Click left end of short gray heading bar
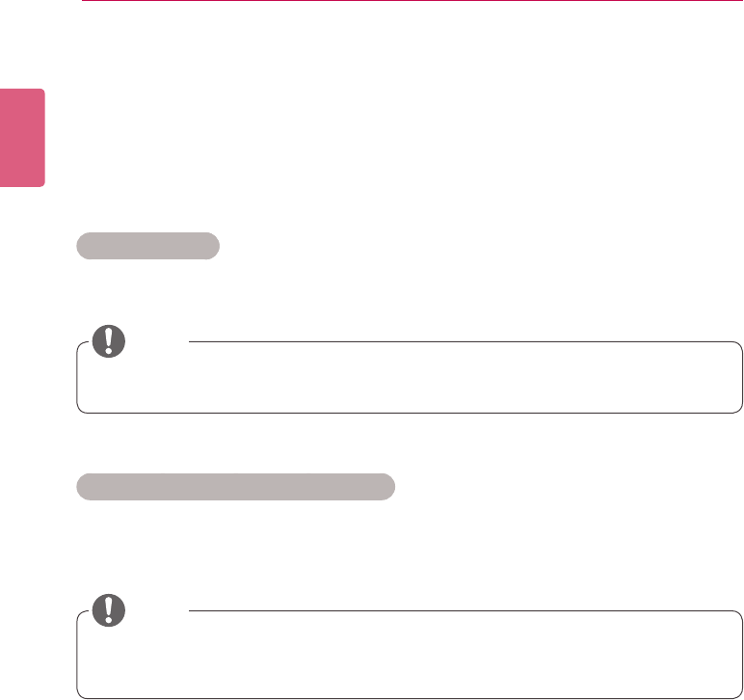The height and width of the screenshot is (700, 744). point(82,246)
